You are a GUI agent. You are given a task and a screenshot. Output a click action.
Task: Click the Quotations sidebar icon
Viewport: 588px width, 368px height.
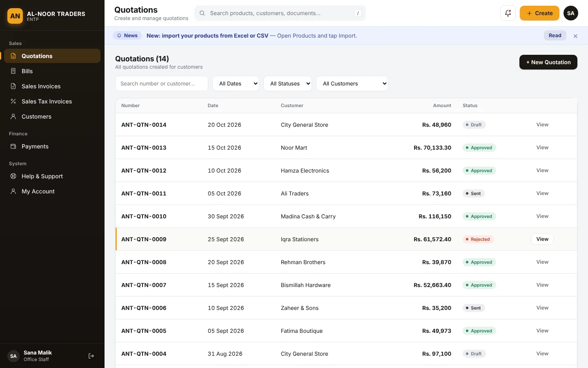point(13,56)
